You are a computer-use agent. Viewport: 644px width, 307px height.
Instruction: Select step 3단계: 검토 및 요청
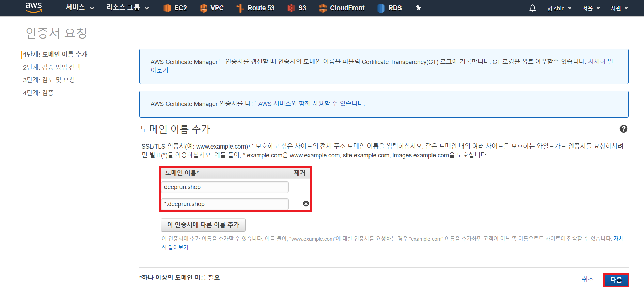(x=49, y=80)
